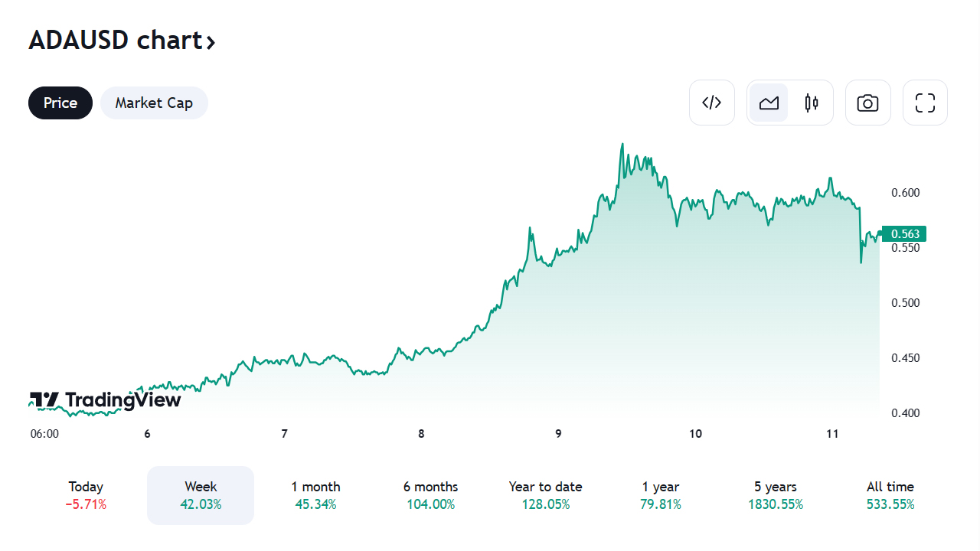Switch to Market Cap view
Screen dimensions: 980x551
pyautogui.click(x=154, y=103)
